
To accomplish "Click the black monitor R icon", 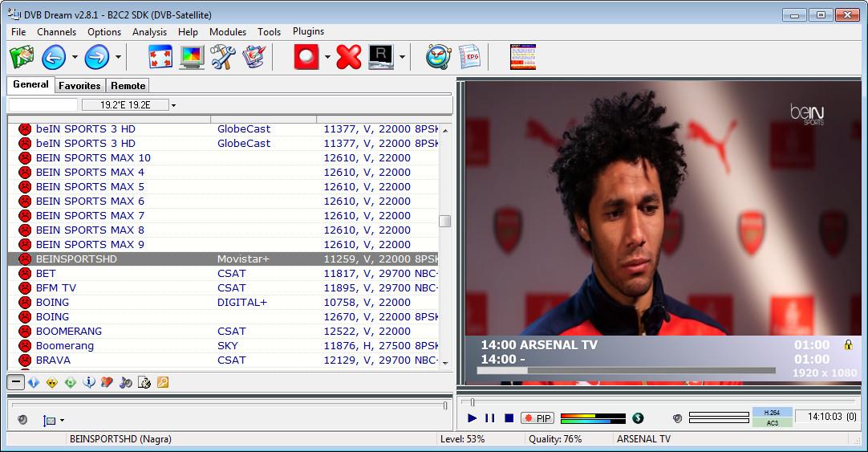I will [x=381, y=56].
